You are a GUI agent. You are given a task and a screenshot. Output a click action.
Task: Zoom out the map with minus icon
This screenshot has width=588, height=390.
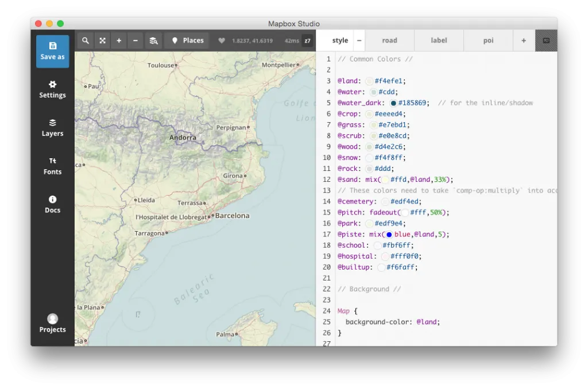pyautogui.click(x=136, y=41)
